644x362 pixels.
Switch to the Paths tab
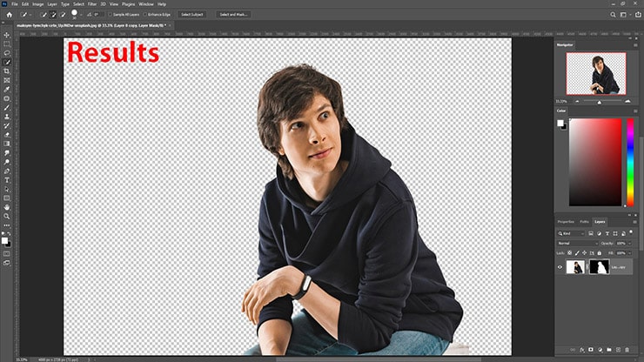(x=585, y=222)
